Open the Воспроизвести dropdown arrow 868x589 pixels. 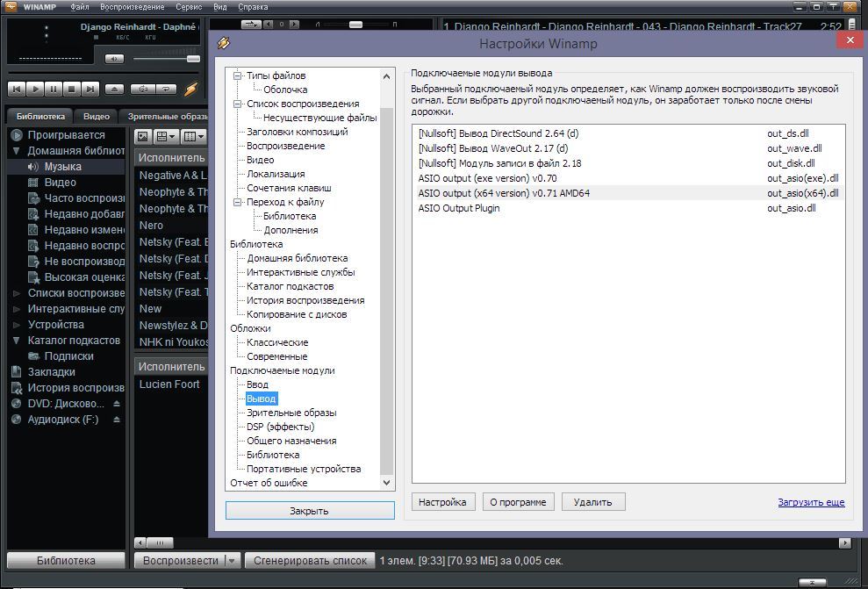coord(233,561)
